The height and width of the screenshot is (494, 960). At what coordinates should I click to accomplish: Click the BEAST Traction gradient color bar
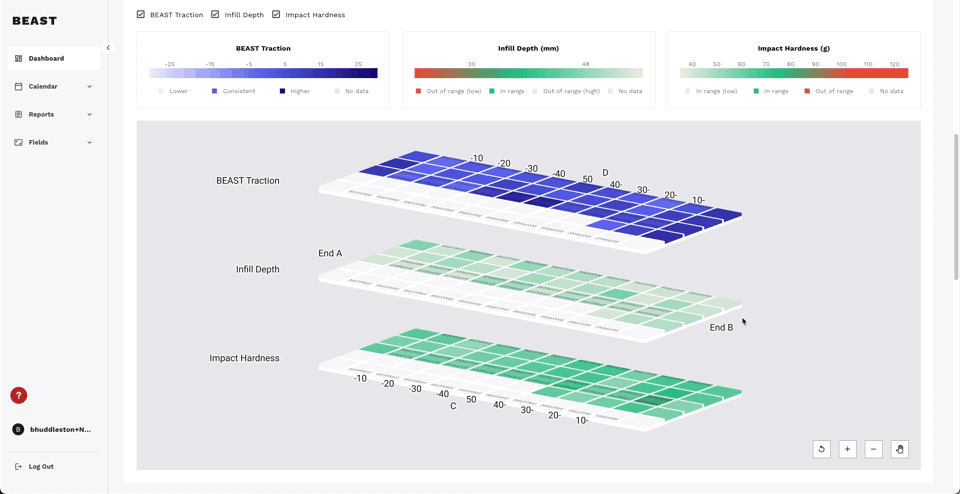pyautogui.click(x=263, y=73)
